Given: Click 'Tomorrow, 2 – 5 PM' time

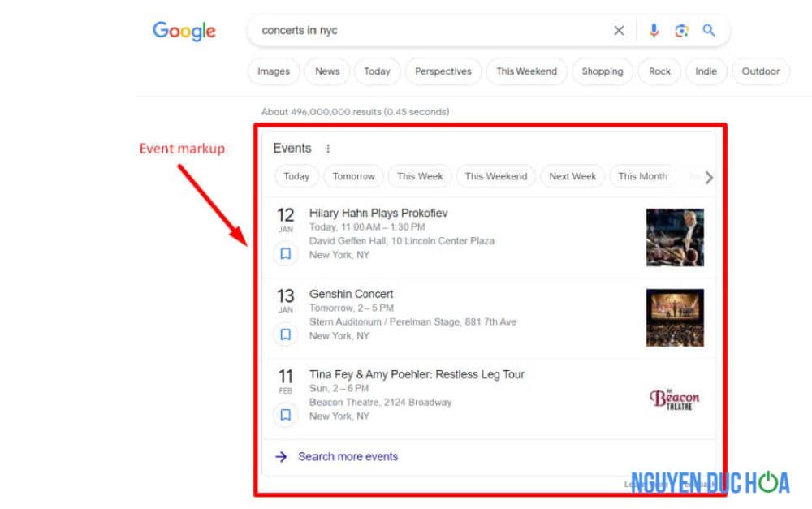Looking at the screenshot, I should click(x=352, y=308).
